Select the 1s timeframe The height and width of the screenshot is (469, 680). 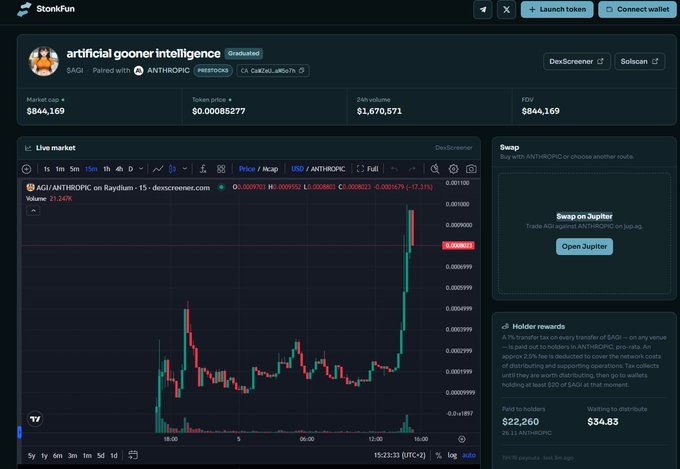click(x=46, y=169)
